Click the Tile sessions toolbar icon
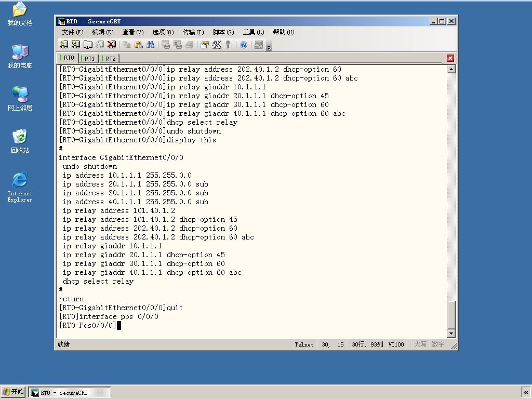Image resolution: width=532 pixels, height=399 pixels. tap(259, 45)
